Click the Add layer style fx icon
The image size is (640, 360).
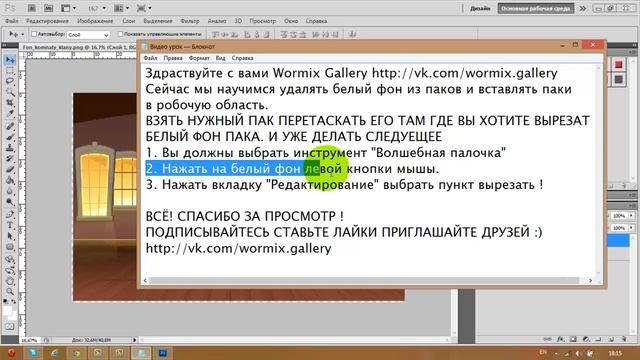pos(561,339)
